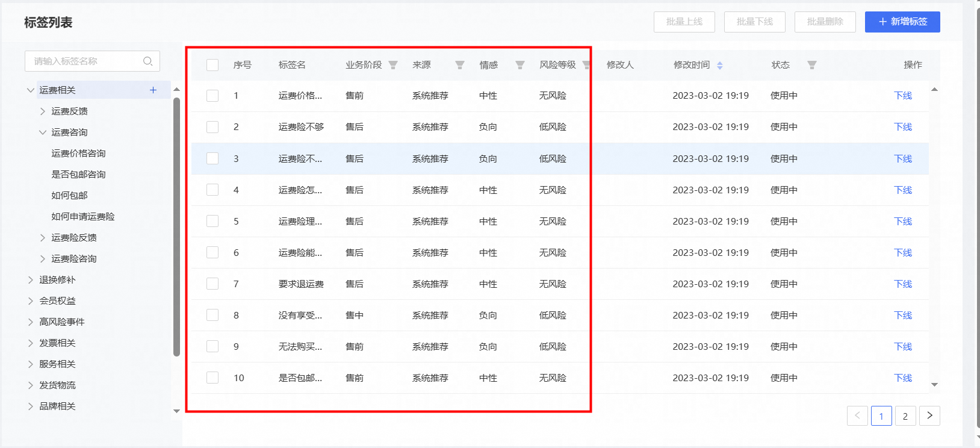The width and height of the screenshot is (980, 448).
Task: Go to page 2 in pagination
Action: [905, 415]
